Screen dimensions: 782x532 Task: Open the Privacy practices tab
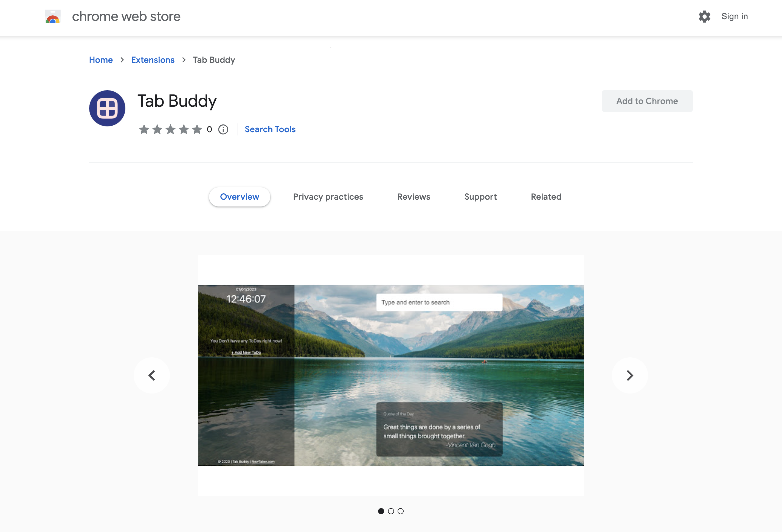click(328, 197)
